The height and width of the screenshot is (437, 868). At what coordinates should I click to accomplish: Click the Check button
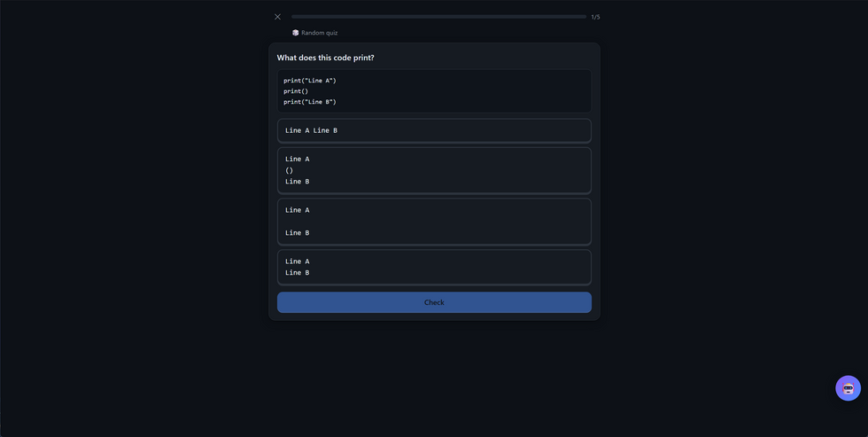point(434,302)
